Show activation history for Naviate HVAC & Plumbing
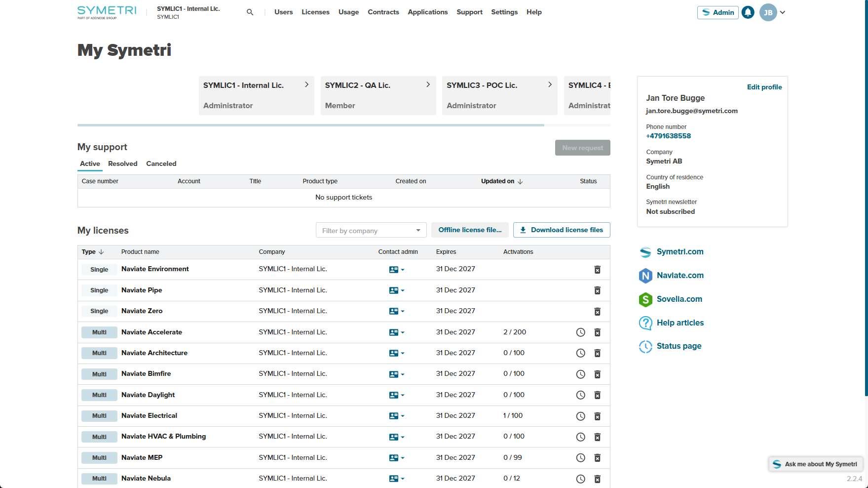The image size is (868, 488). [581, 437]
